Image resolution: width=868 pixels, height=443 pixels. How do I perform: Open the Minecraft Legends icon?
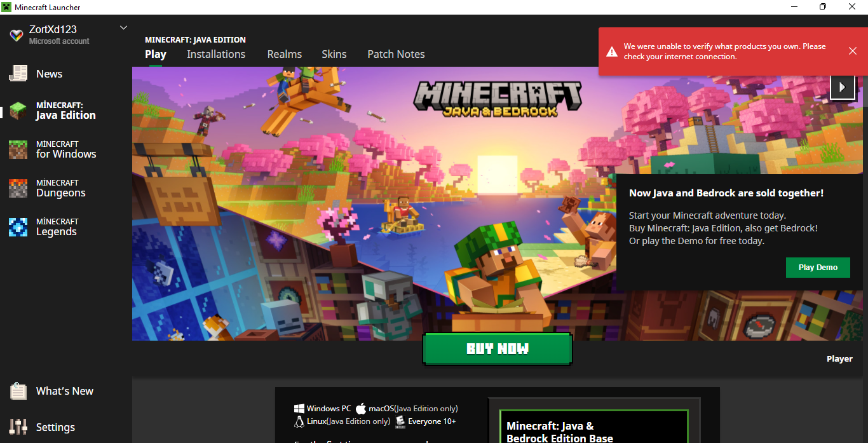coord(18,227)
